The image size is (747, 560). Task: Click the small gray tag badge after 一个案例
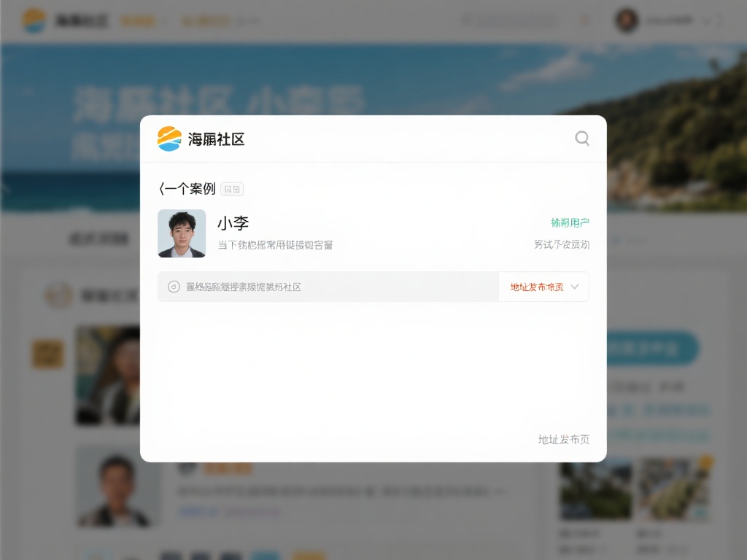[232, 190]
